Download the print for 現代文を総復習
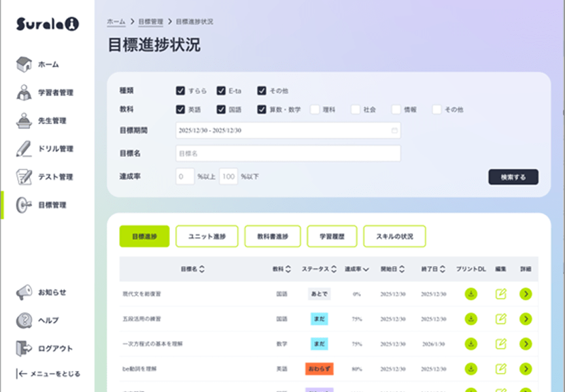 471,294
